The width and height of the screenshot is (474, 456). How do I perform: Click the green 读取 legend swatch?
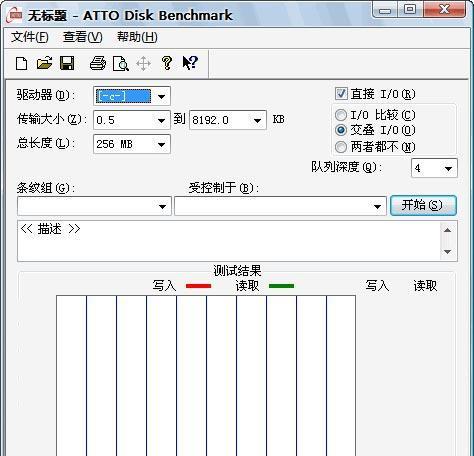[281, 286]
